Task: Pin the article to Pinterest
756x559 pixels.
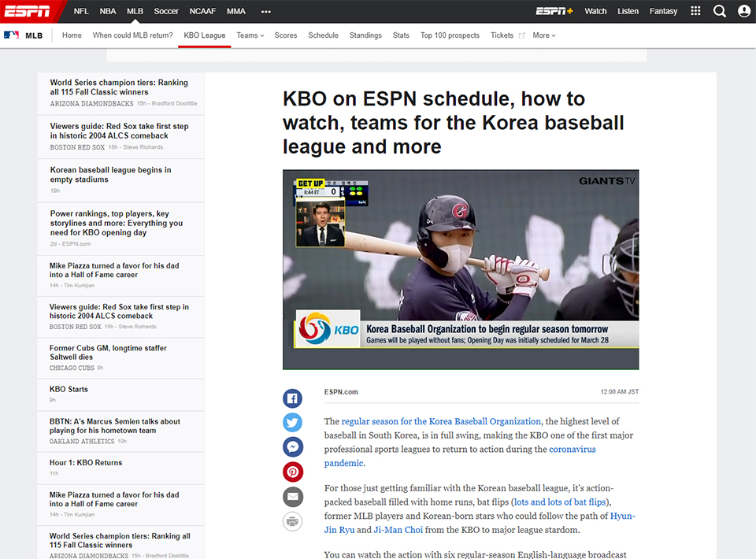Action: 292,472
